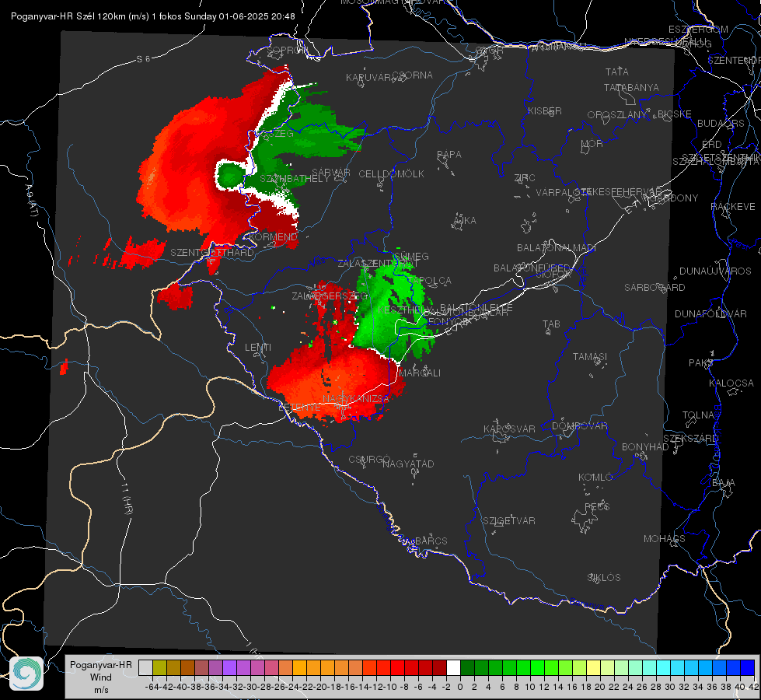This screenshot has height=700, width=761.
Task: Select the olive swatch next to gray
Action: point(159,668)
